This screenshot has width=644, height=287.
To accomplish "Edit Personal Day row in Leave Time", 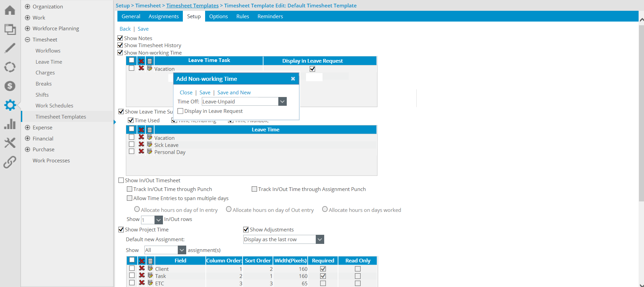I will pos(149,151).
